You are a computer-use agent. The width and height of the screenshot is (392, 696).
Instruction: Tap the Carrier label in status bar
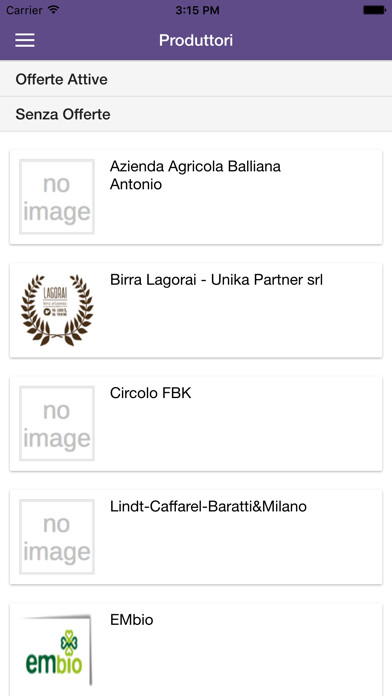click(24, 10)
